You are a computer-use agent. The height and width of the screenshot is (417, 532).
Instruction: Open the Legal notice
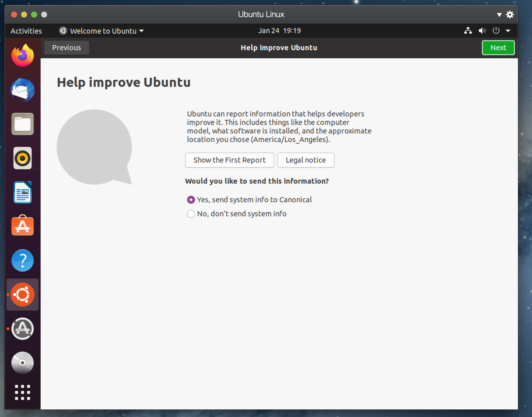(x=306, y=160)
